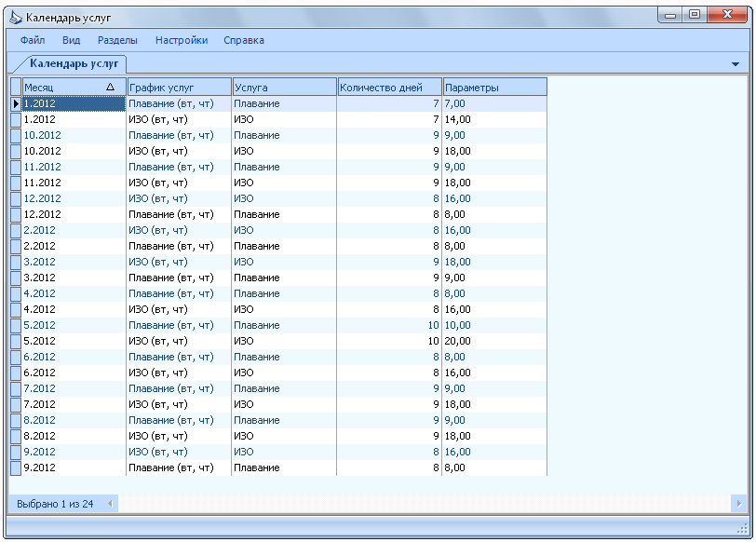Image resolution: width=756 pixels, height=542 pixels.
Task: Tick the row marker for 11.2012 ИЗО
Action: tap(16, 183)
